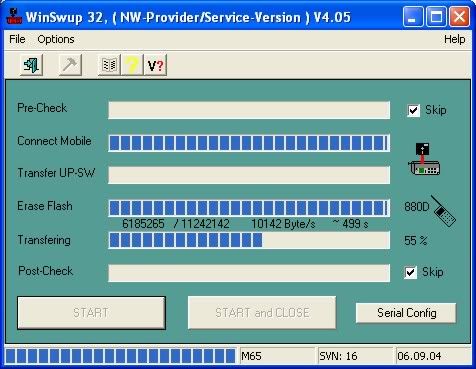Open the Help menu
This screenshot has height=369, width=476.
tap(455, 39)
